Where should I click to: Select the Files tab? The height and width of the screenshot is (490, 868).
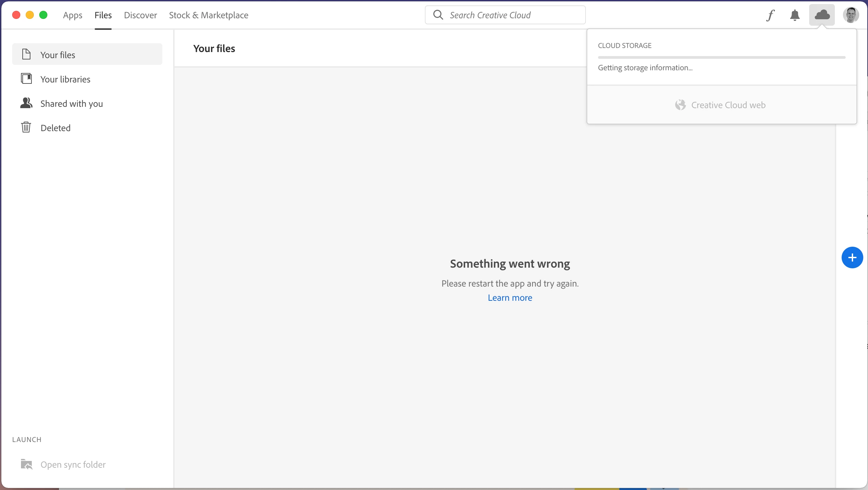pos(103,15)
